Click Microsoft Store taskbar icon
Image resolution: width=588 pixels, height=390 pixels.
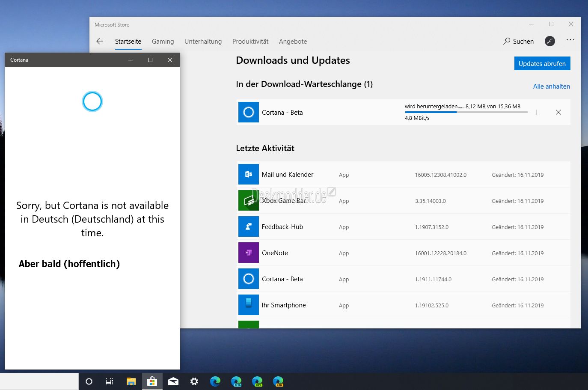coord(152,381)
